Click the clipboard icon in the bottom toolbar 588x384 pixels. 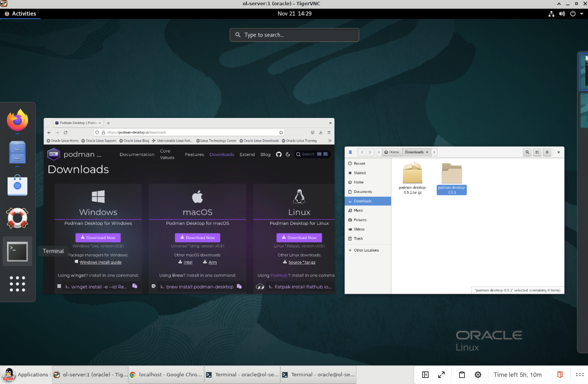click(462, 375)
